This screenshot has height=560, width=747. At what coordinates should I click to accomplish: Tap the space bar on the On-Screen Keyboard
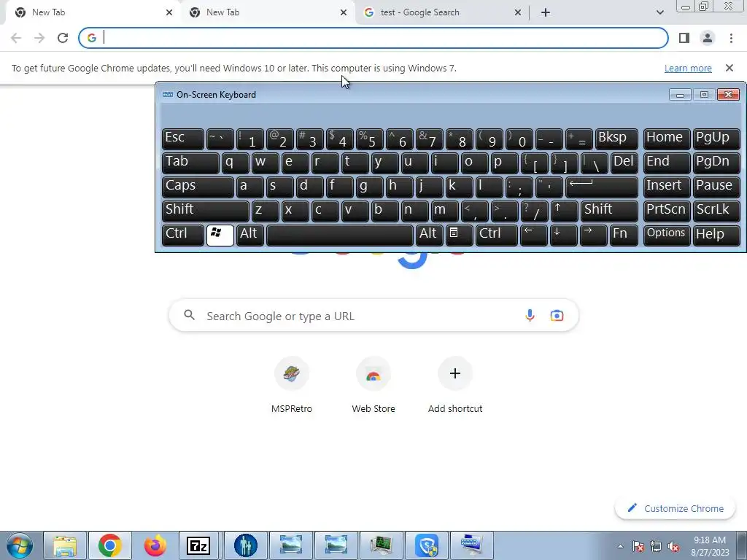pyautogui.click(x=340, y=236)
